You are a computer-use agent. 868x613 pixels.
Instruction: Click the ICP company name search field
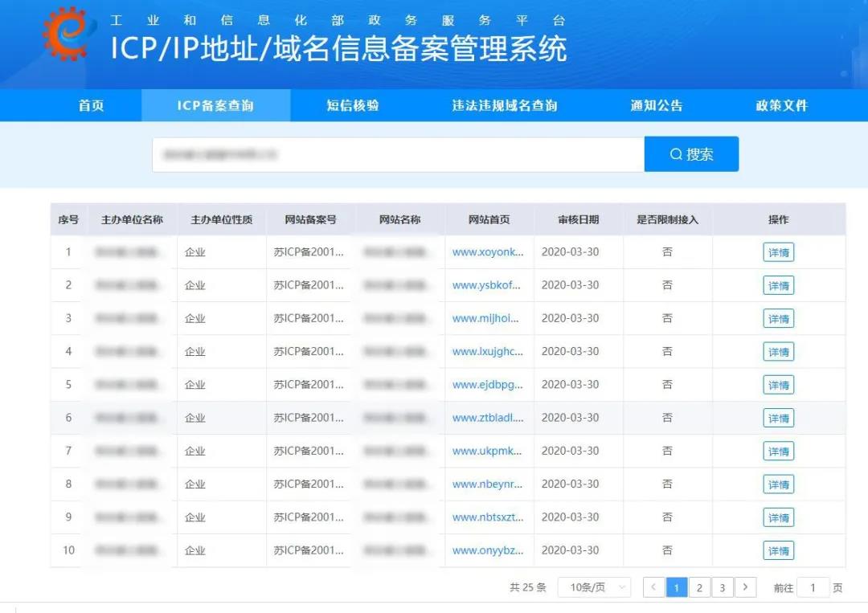tap(398, 154)
